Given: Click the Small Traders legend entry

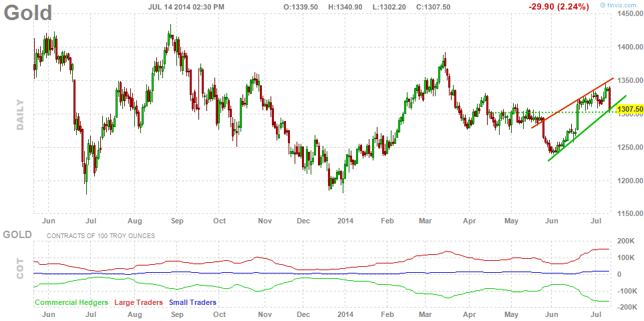Looking at the screenshot, I should (x=192, y=302).
